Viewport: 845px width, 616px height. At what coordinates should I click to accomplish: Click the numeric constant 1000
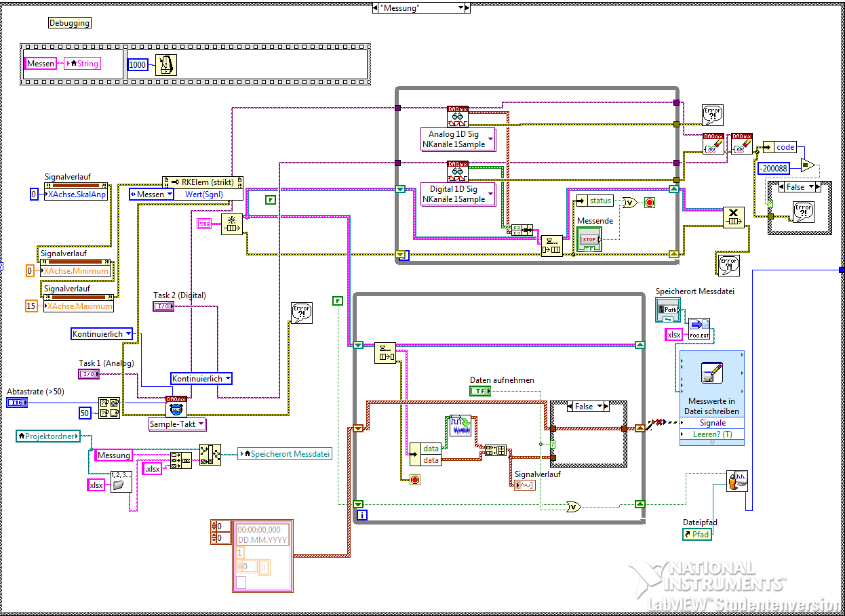tap(138, 65)
